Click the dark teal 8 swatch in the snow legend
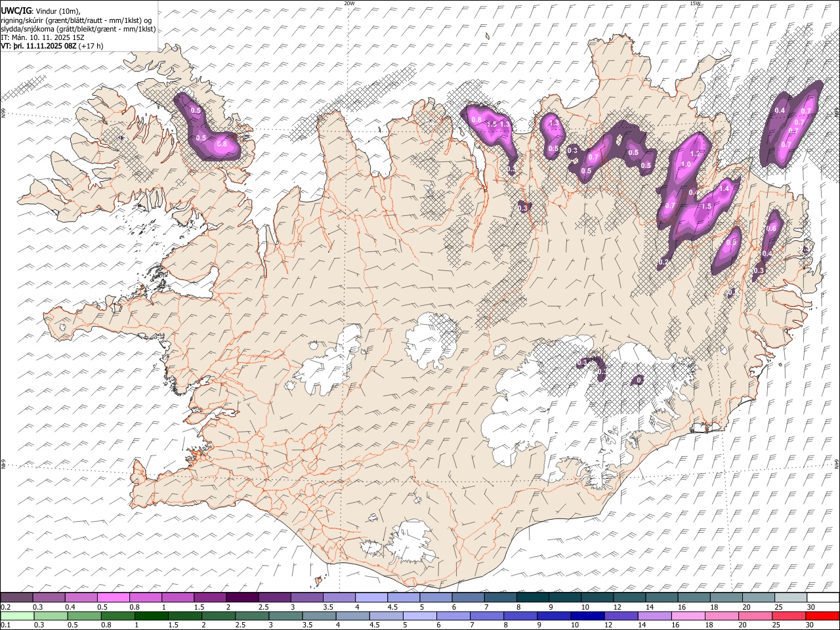The height and width of the screenshot is (630, 840). 532,597
